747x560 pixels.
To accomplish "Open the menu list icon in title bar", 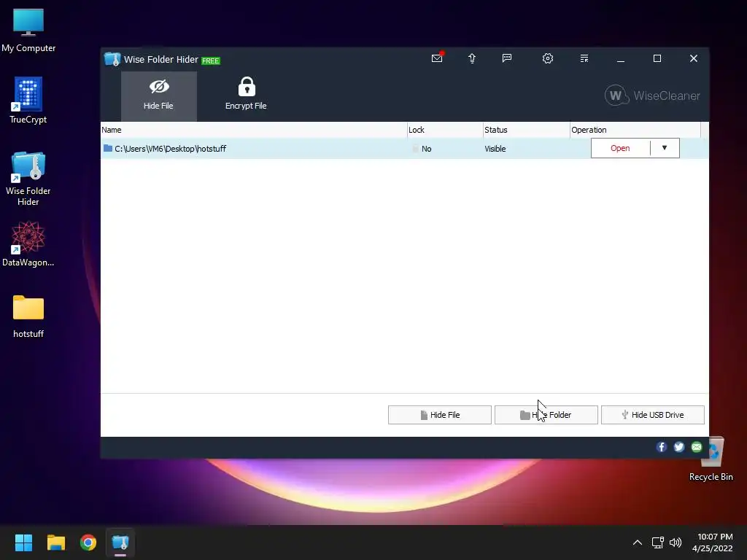I will 584,58.
